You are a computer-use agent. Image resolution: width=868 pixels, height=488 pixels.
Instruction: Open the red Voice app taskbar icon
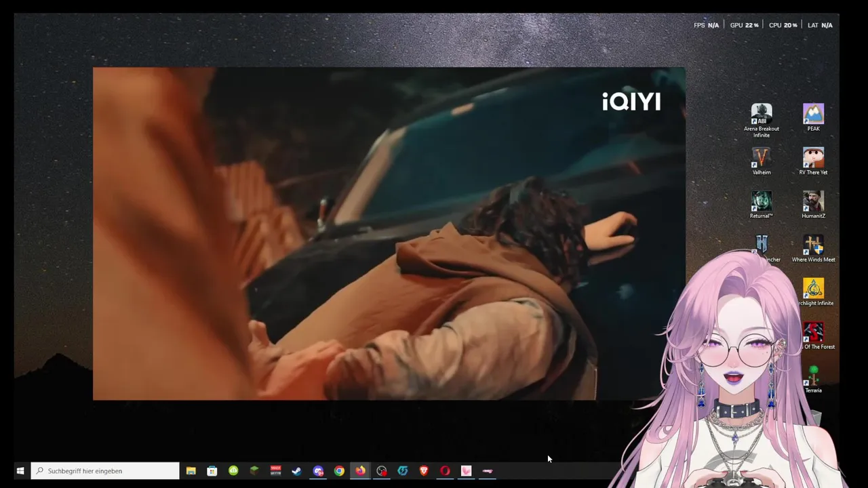275,471
